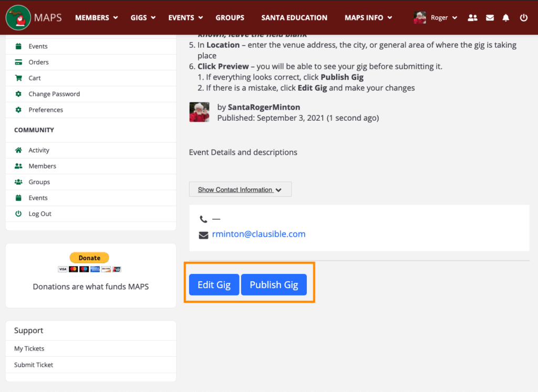The height and width of the screenshot is (392, 538).
Task: Click the phone icon in contact box
Action: 203,219
